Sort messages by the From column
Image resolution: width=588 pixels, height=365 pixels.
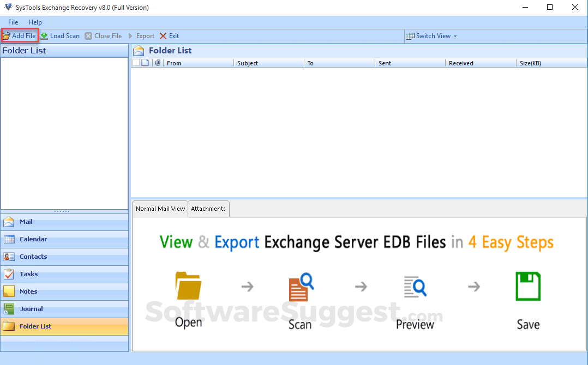[199, 63]
